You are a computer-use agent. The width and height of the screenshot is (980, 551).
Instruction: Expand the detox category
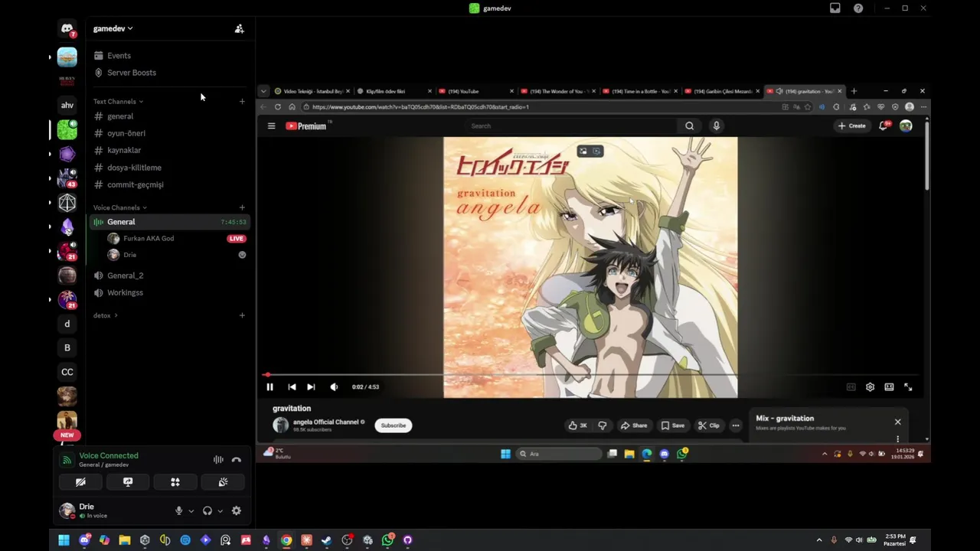(x=106, y=315)
